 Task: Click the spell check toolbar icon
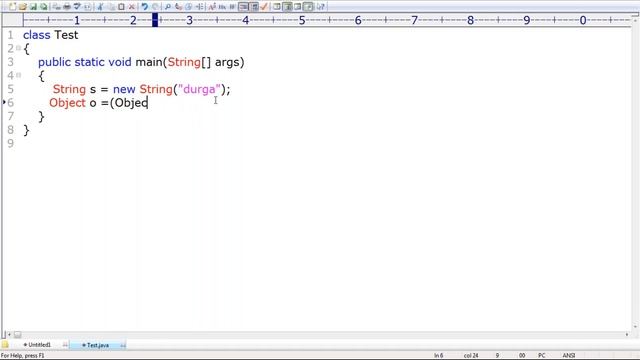[x=77, y=7]
